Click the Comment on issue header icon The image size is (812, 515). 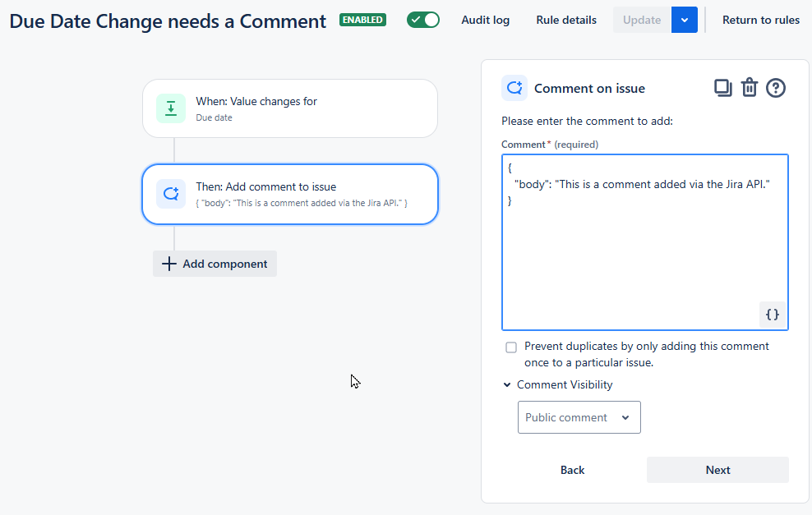click(514, 88)
